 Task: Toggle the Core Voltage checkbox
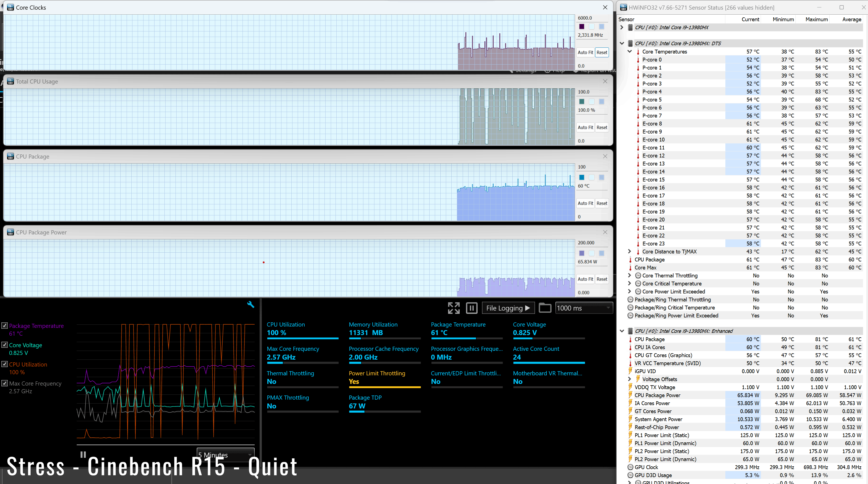(x=5, y=345)
